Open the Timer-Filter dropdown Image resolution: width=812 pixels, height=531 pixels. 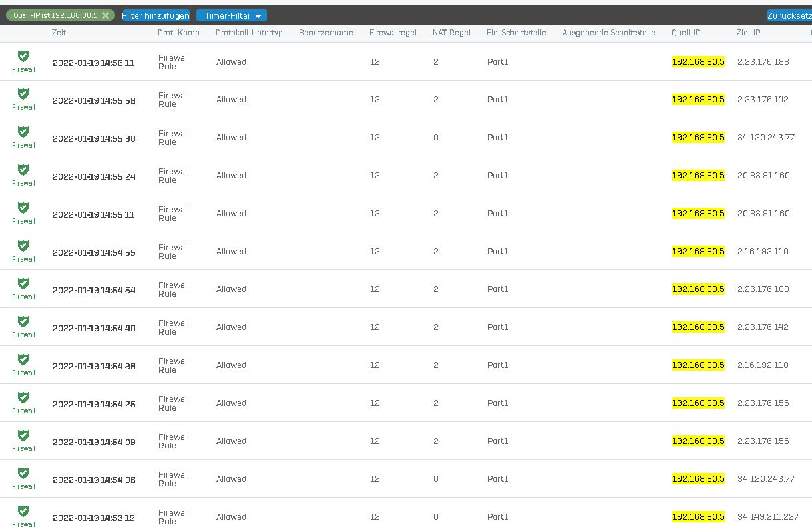click(x=232, y=15)
